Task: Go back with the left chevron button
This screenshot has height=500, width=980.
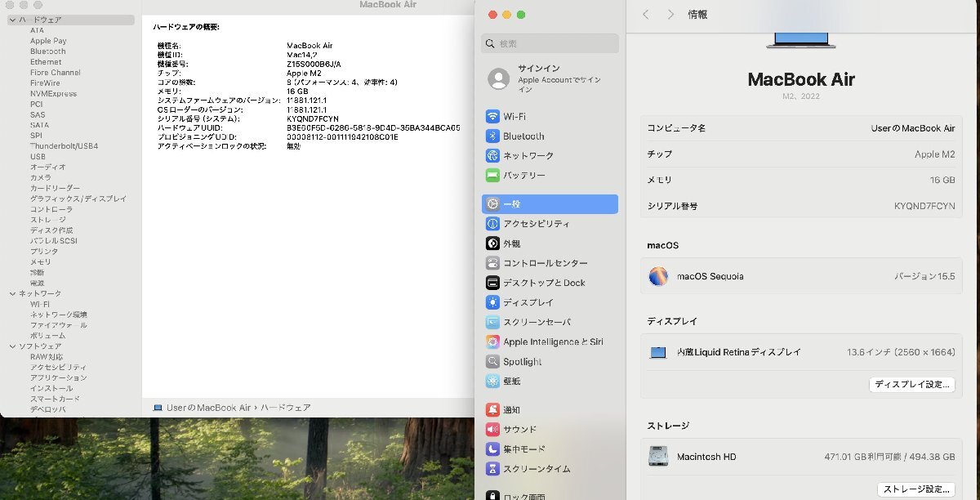Action: click(x=646, y=15)
